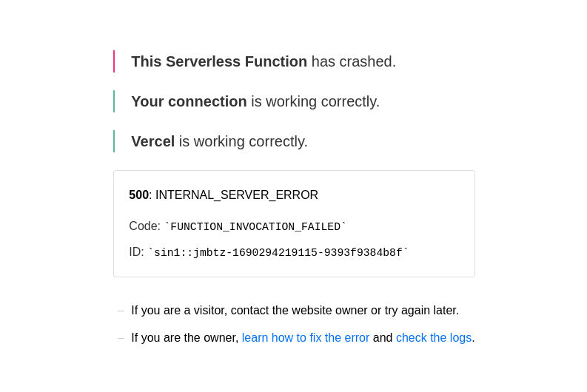Click the 'This Serverless Function' heading
The height and width of the screenshot is (392, 587).
(219, 61)
